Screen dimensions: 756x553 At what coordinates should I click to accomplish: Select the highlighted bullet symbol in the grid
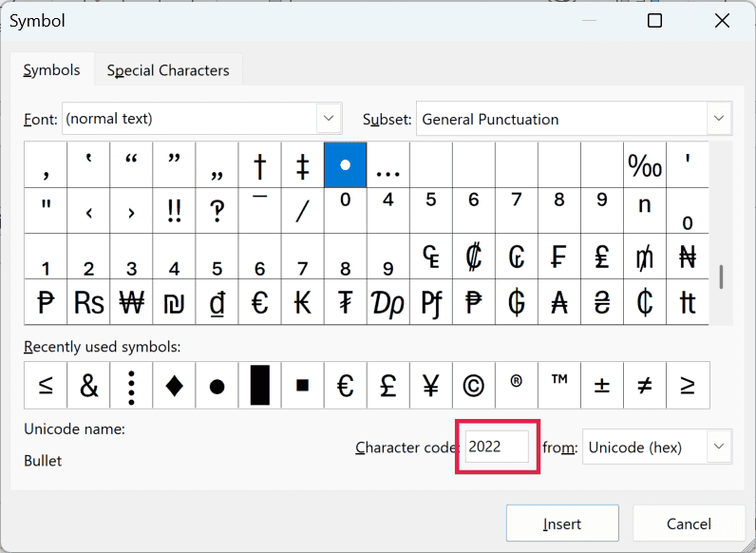pos(345,165)
